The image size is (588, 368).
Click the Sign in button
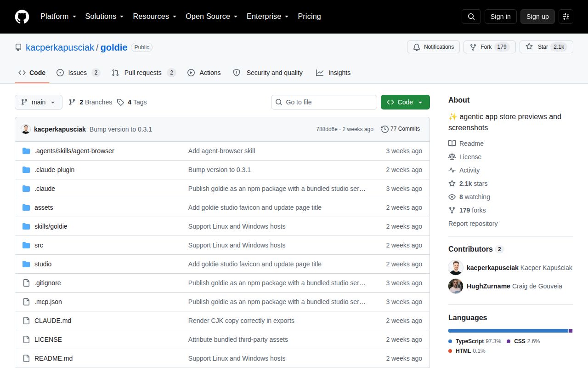tap(500, 17)
